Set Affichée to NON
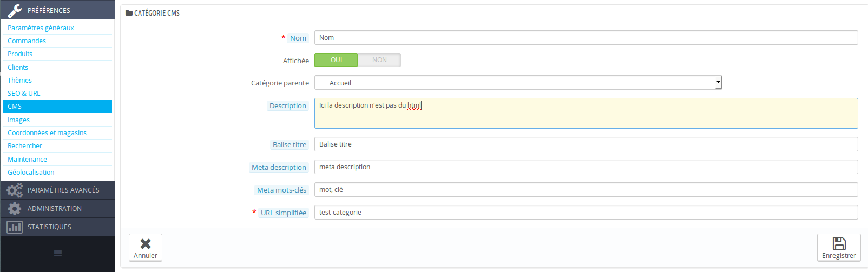This screenshot has width=868, height=272. 379,60
